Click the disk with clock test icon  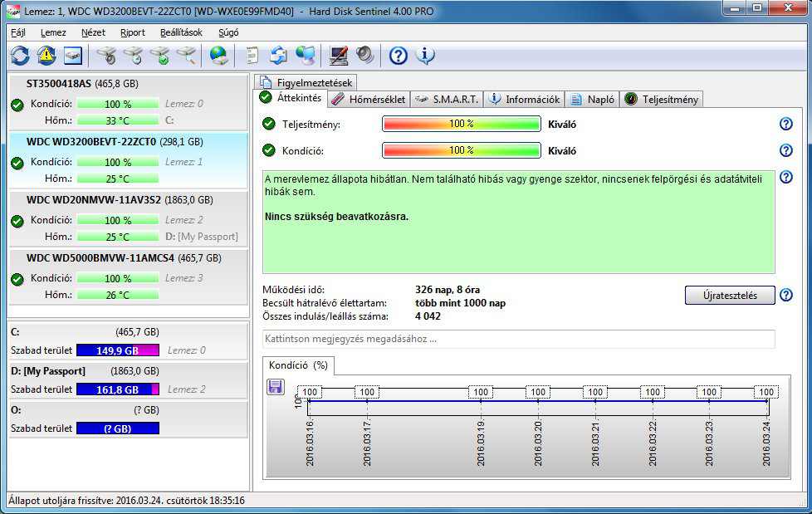click(133, 55)
